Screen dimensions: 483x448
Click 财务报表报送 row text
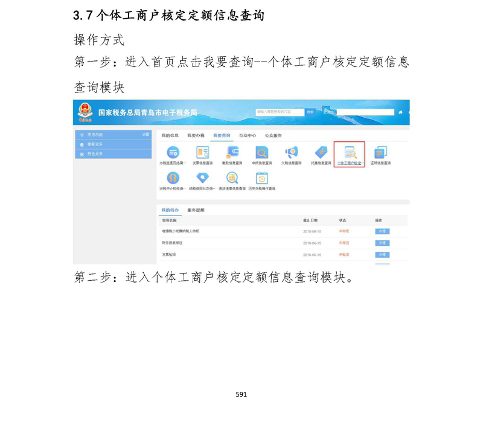click(173, 243)
